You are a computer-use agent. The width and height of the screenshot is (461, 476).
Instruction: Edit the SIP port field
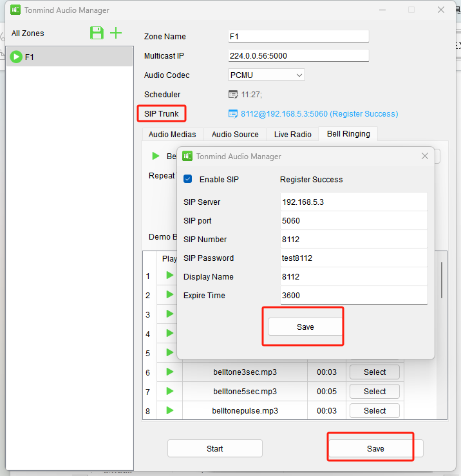pyautogui.click(x=354, y=221)
